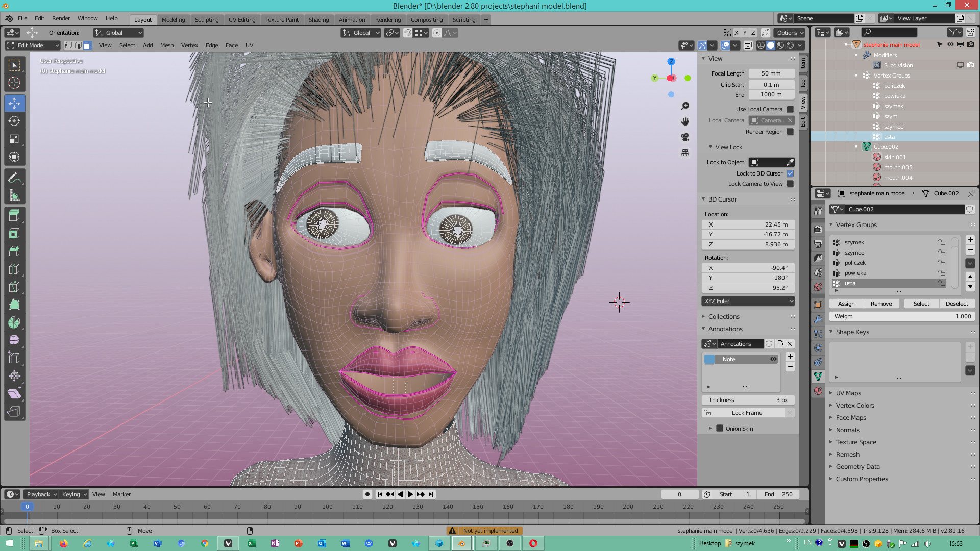
Task: Enable the Onion Skin checkbox
Action: tap(720, 429)
